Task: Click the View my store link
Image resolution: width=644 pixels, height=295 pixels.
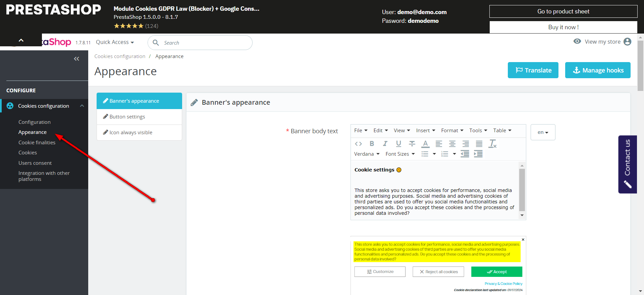Action: [x=602, y=42]
